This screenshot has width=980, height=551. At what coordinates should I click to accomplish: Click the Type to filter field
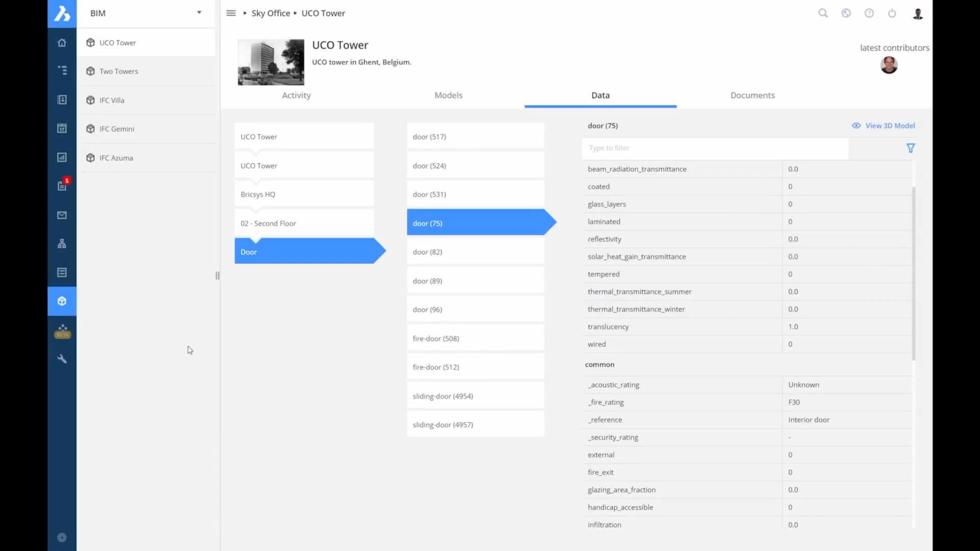point(715,148)
